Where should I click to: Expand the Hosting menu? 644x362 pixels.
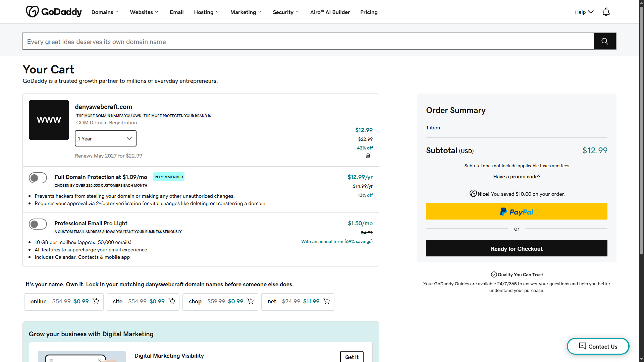207,12
